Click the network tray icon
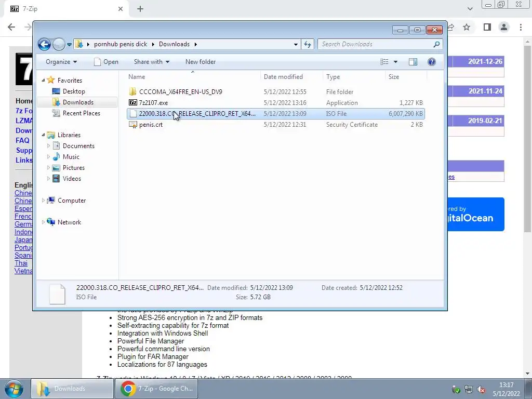Screen dimensions: 532x399 pos(469,390)
